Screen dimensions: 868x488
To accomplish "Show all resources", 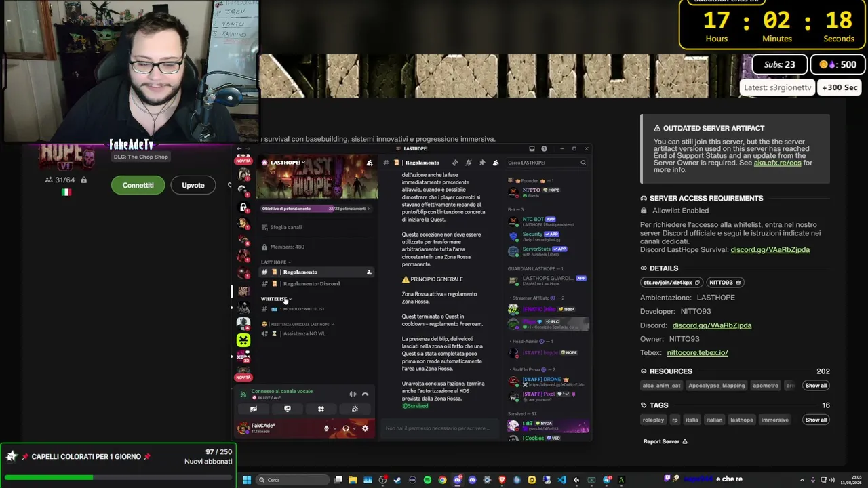I will tap(816, 386).
